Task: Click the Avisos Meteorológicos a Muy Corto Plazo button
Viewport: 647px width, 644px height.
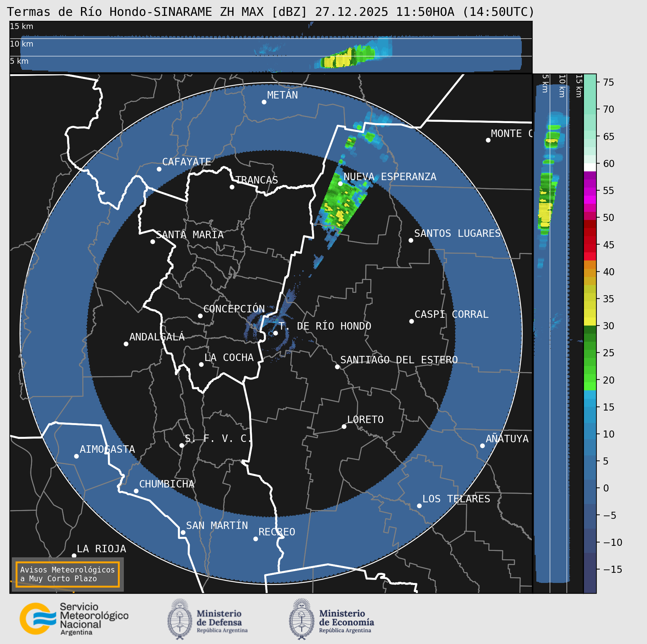Action: coord(68,574)
